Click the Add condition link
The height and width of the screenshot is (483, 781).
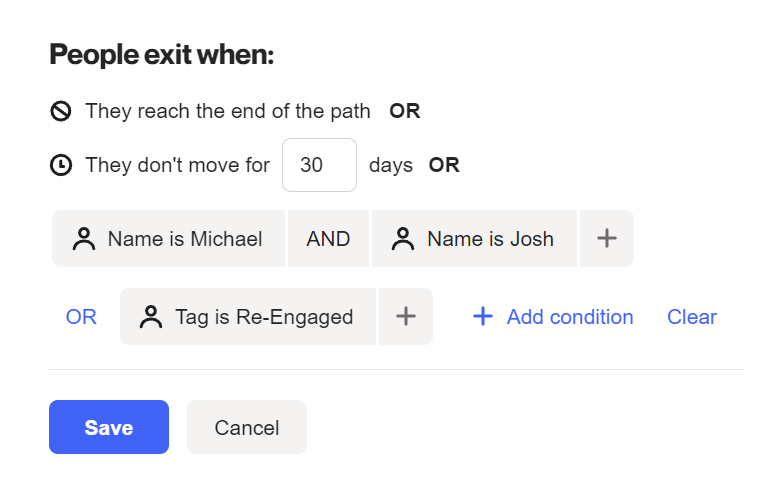tap(569, 317)
